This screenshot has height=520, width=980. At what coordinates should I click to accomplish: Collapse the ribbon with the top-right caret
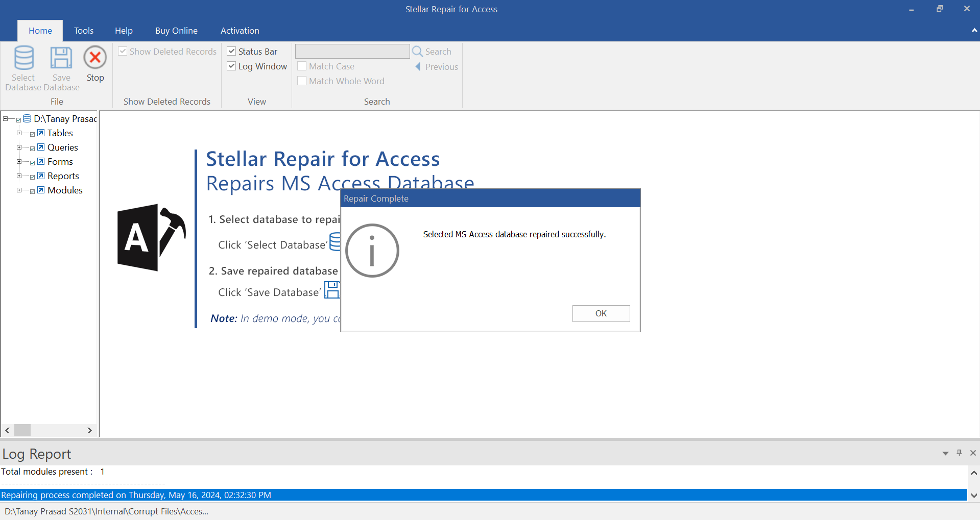(974, 31)
